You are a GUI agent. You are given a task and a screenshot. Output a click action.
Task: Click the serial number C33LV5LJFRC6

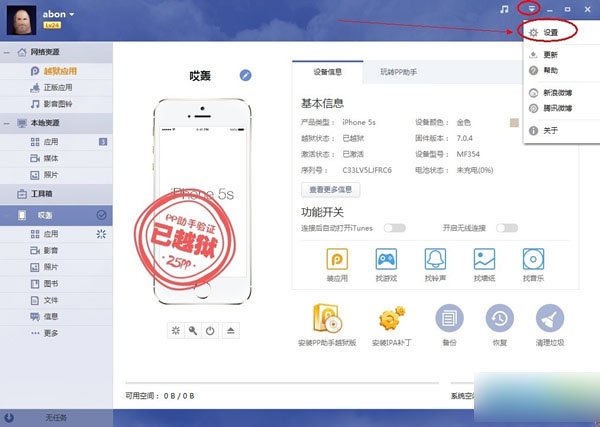pyautogui.click(x=367, y=170)
